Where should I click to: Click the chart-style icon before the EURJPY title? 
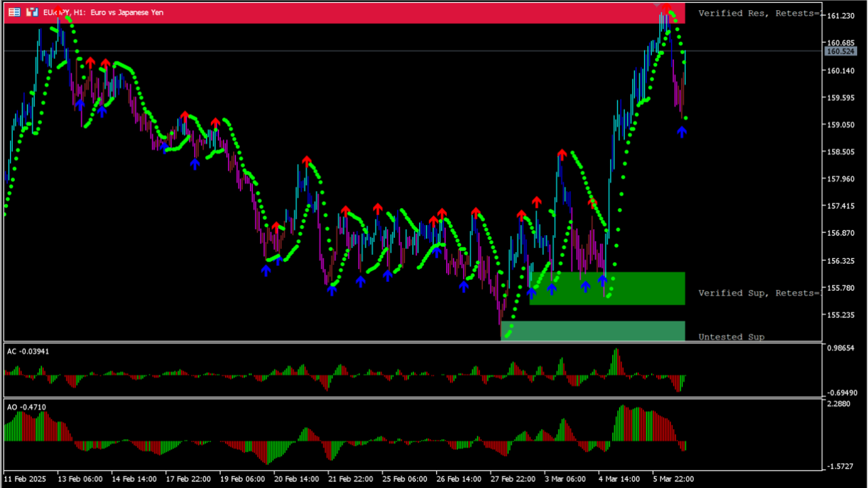[x=31, y=12]
